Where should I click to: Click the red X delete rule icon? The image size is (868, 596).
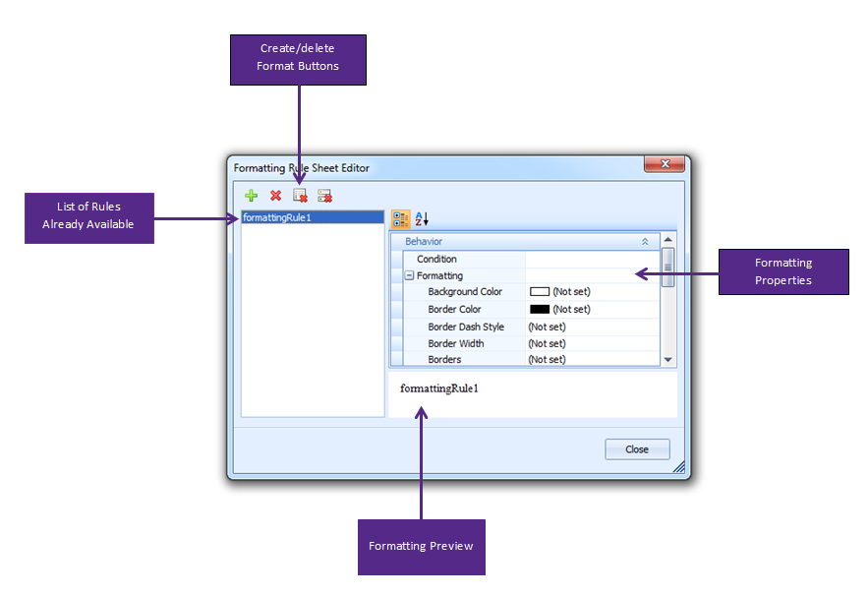pyautogui.click(x=275, y=196)
